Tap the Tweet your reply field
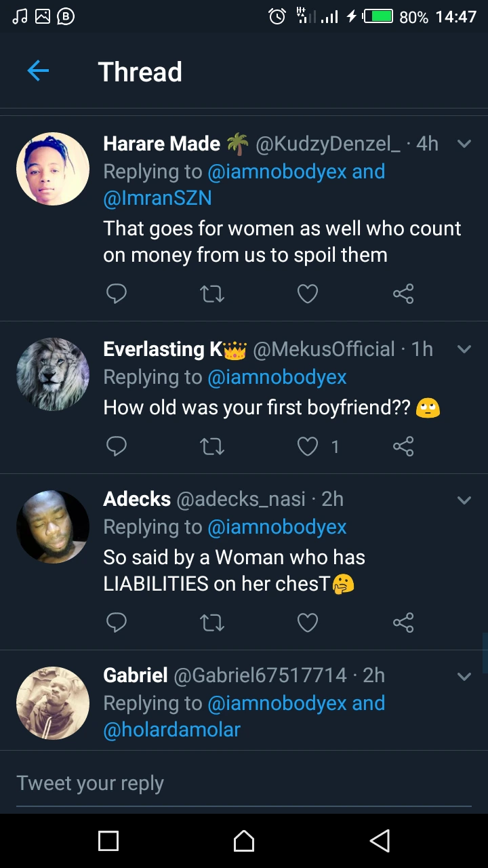This screenshot has width=488, height=868. (244, 783)
